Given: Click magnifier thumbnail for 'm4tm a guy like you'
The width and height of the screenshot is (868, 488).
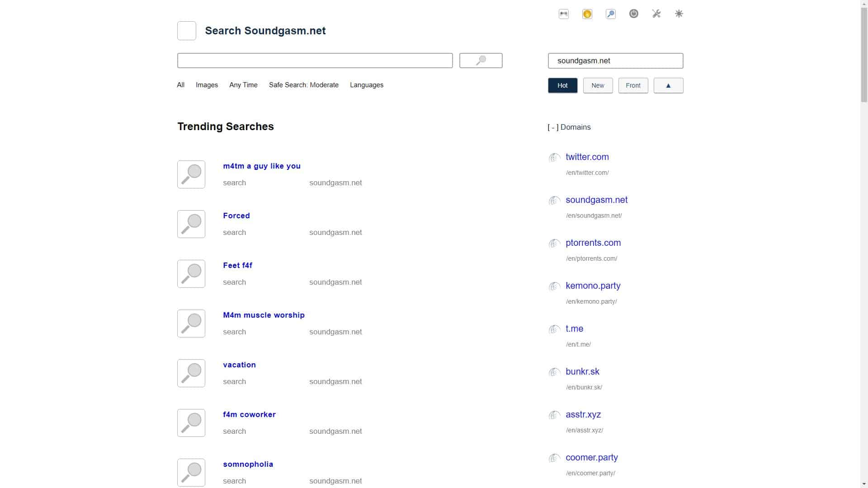Looking at the screenshot, I should (191, 174).
